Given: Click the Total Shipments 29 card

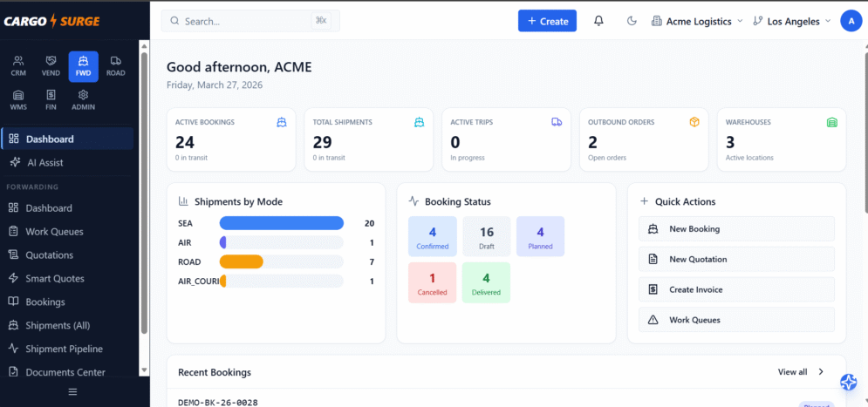Looking at the screenshot, I should [369, 139].
